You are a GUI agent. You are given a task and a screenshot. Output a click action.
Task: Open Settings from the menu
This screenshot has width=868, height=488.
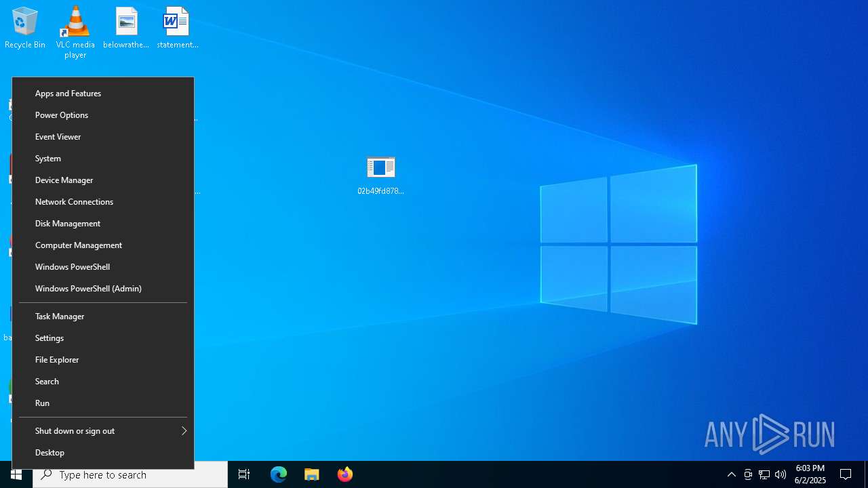(103, 338)
